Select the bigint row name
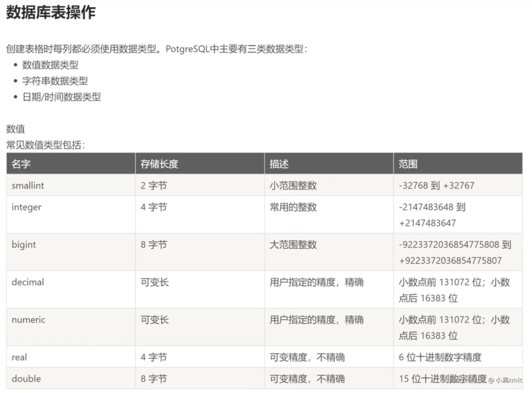 click(24, 244)
